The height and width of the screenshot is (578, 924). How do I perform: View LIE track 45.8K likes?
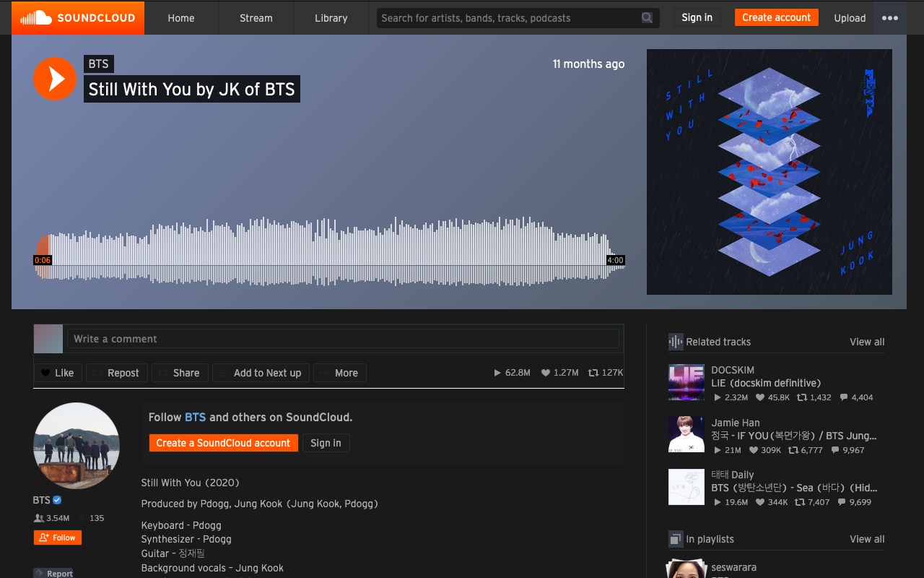tap(772, 397)
